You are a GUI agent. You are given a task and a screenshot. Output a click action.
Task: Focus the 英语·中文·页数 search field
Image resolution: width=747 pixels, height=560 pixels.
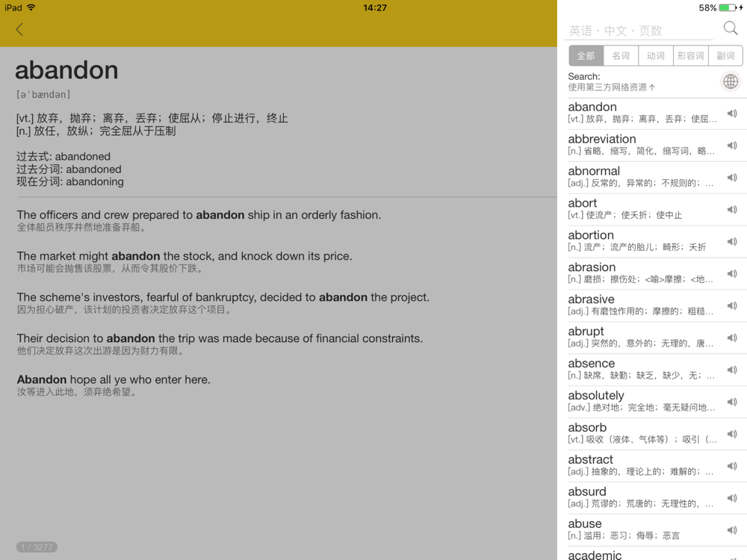[639, 31]
